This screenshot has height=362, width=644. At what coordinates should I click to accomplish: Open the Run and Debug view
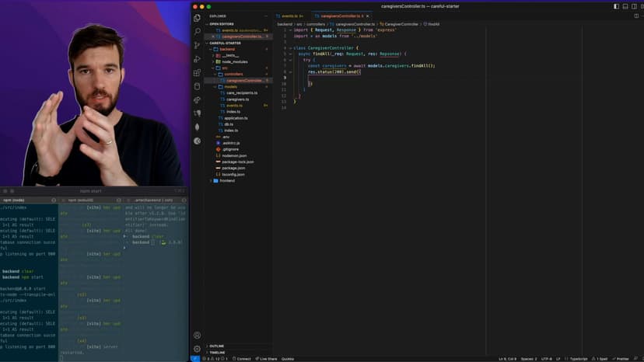pos(197,59)
